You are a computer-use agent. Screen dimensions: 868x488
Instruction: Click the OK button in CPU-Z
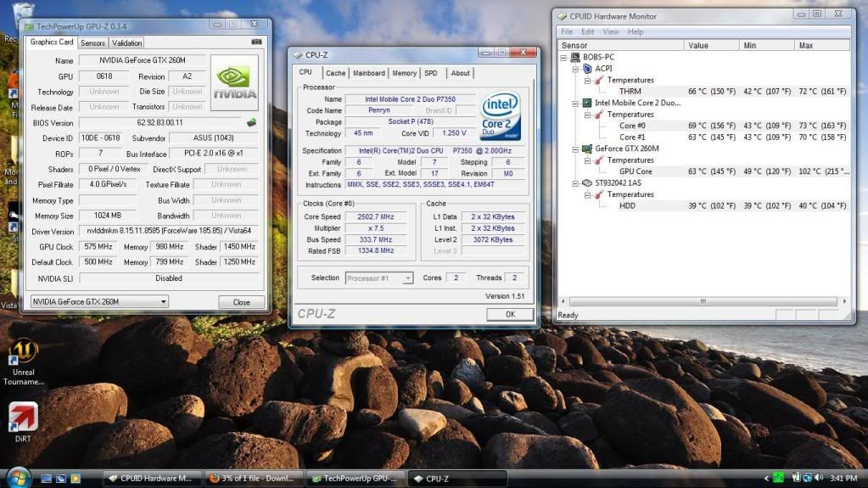511,314
